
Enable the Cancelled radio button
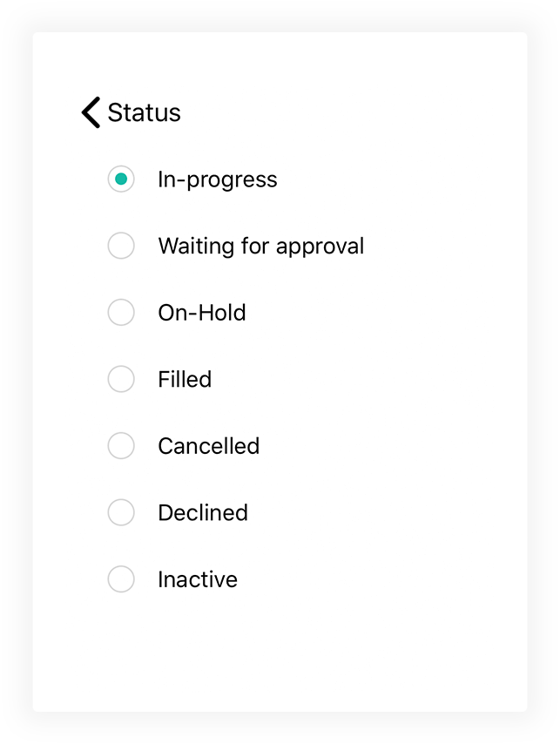(121, 446)
